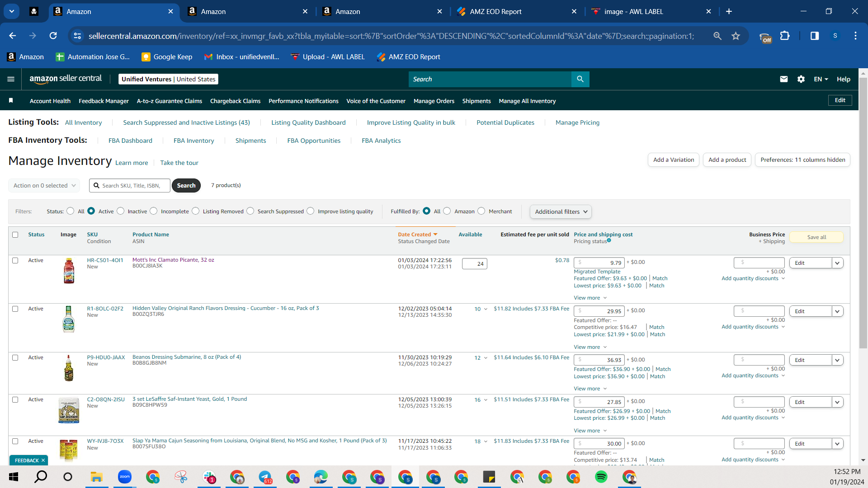The height and width of the screenshot is (488, 868).
Task: Open the EN language dropdown
Action: coord(821,79)
